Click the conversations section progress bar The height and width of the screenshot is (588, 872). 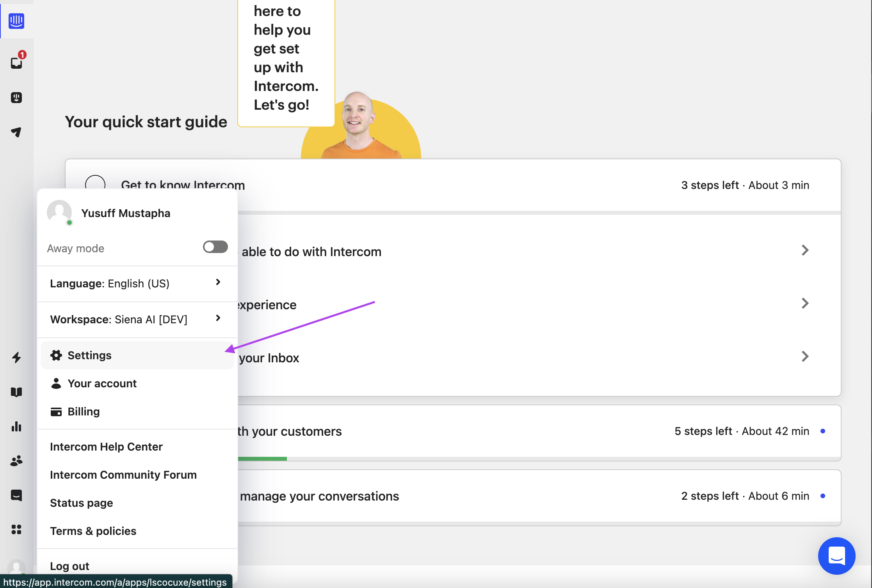[539, 524]
